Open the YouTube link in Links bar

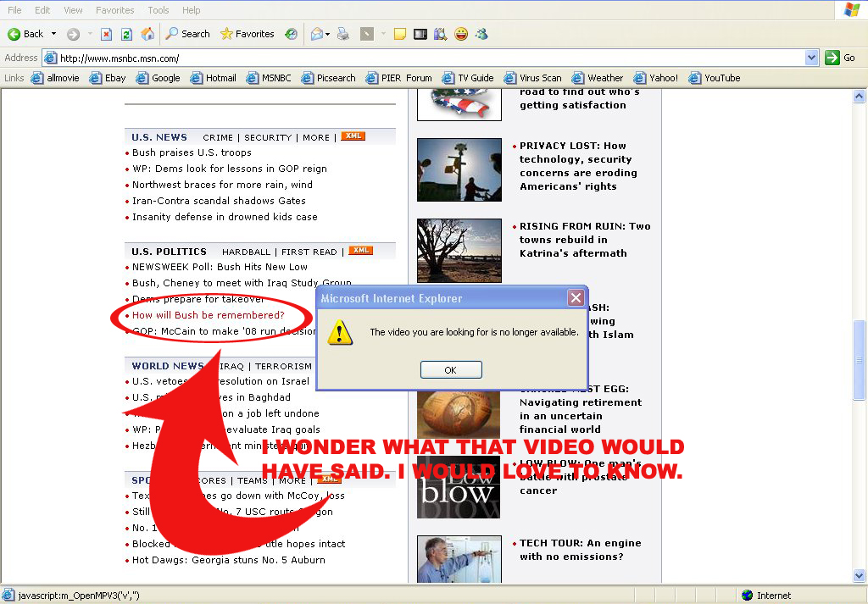pos(715,78)
